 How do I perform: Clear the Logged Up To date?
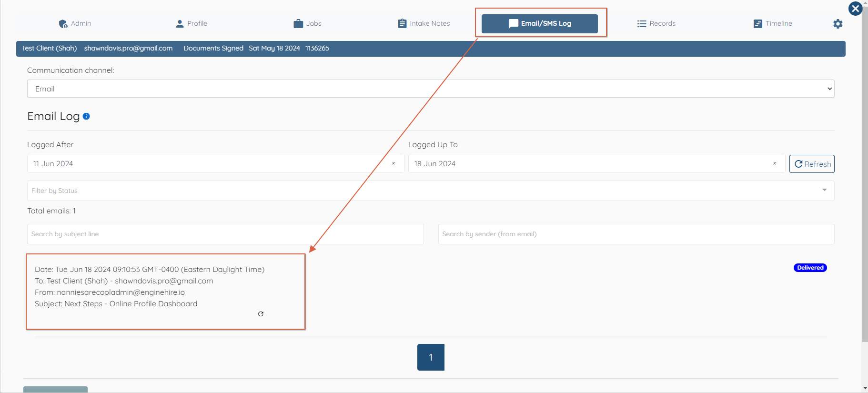[x=775, y=163]
